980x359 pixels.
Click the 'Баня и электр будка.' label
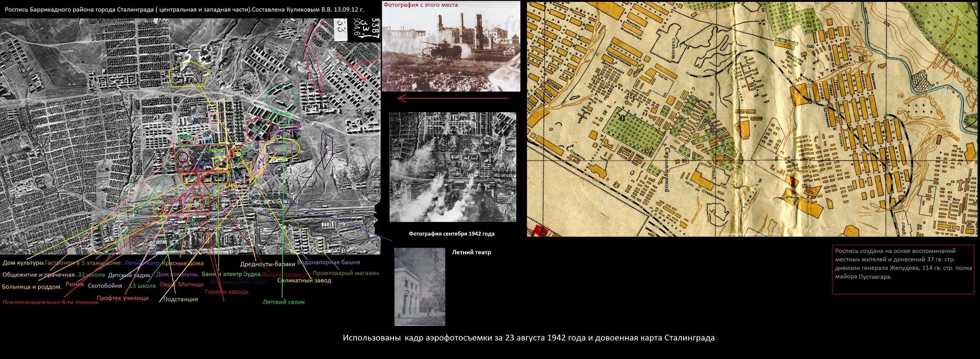(232, 274)
